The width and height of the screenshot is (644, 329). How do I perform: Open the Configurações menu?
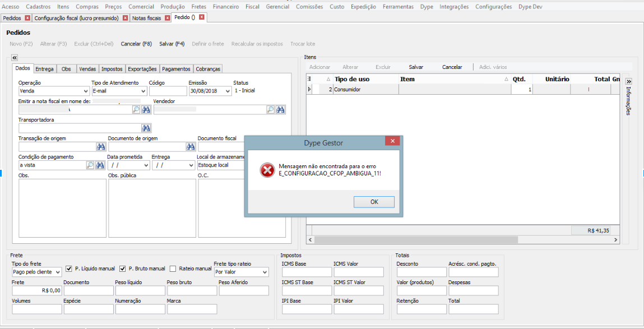[494, 7]
